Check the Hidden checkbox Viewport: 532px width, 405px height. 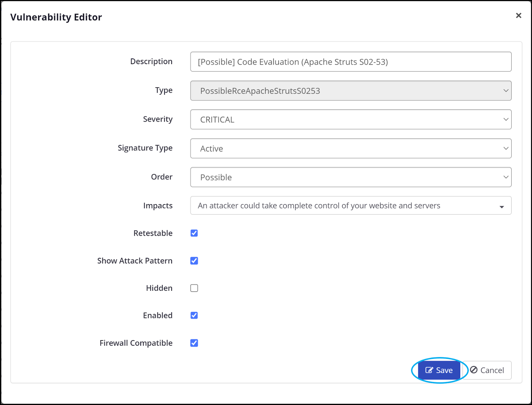point(194,288)
